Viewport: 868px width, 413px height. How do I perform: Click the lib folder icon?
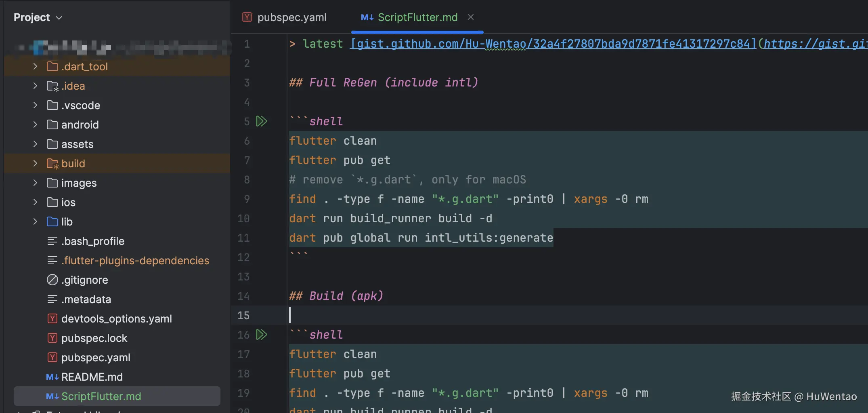pyautogui.click(x=52, y=222)
